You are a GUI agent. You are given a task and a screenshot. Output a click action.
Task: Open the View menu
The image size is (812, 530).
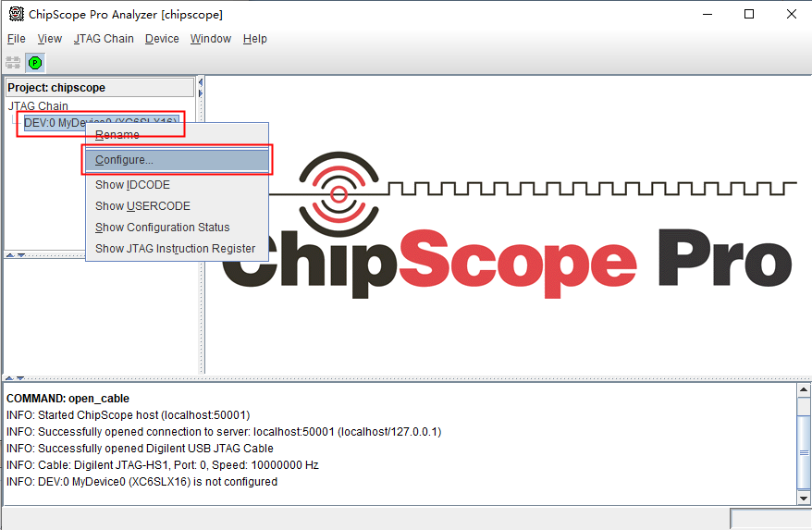coord(49,39)
